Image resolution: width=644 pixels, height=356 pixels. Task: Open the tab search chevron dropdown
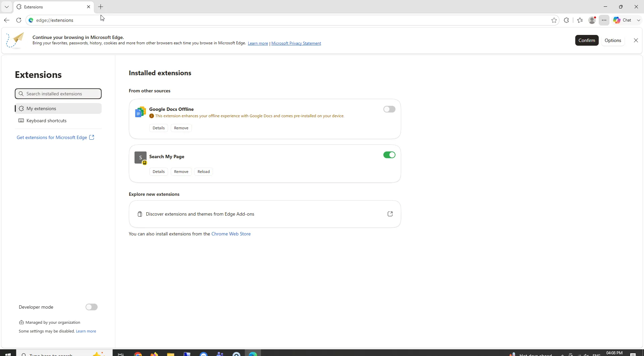tap(7, 7)
